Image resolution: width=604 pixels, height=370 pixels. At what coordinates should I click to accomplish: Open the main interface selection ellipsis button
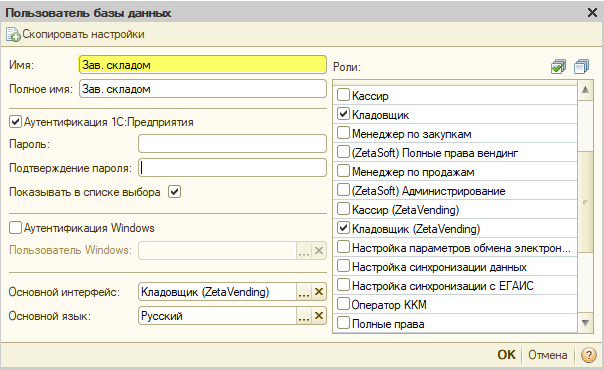(x=304, y=292)
